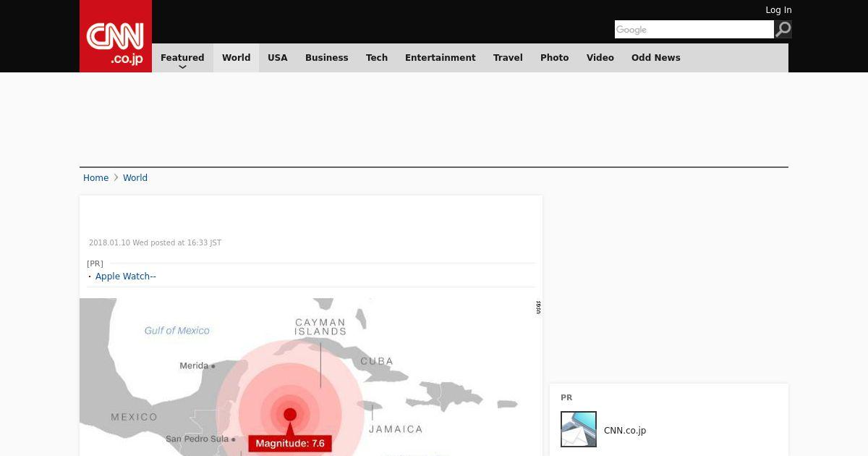This screenshot has height=456, width=868.
Task: Select the Tech menu item
Action: pyautogui.click(x=377, y=58)
